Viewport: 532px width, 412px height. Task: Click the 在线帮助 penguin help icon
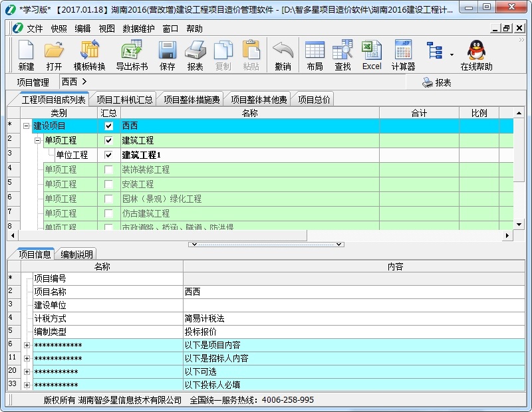click(476, 51)
